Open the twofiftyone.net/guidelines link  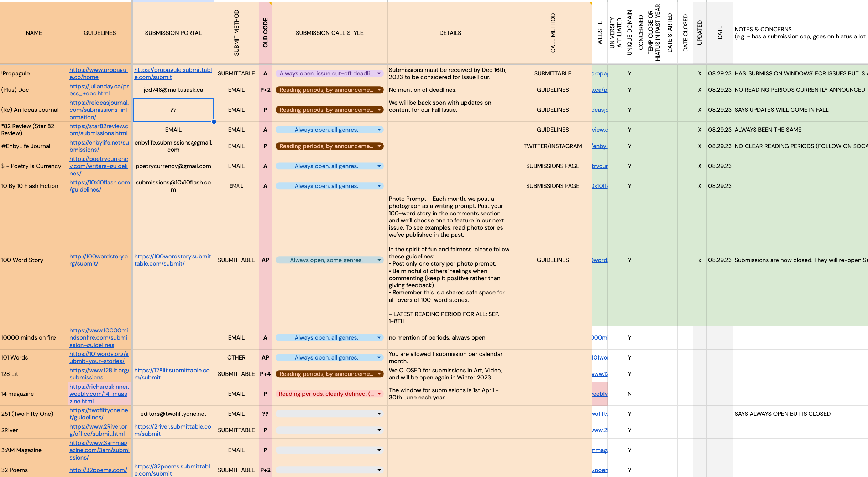(x=99, y=414)
